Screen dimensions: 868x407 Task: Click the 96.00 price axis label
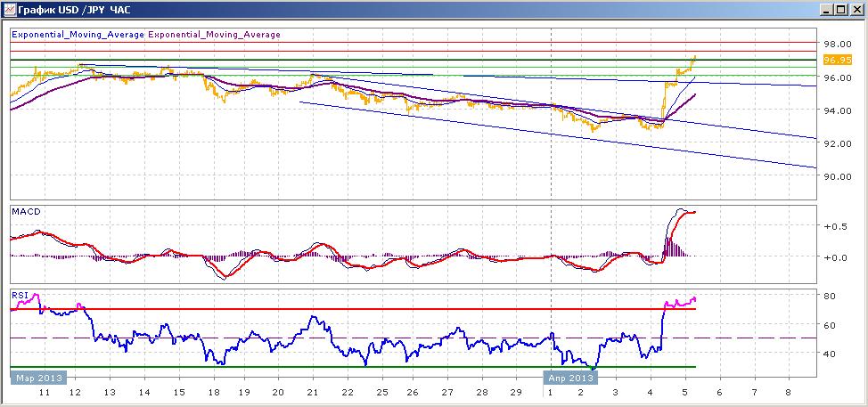coord(836,77)
